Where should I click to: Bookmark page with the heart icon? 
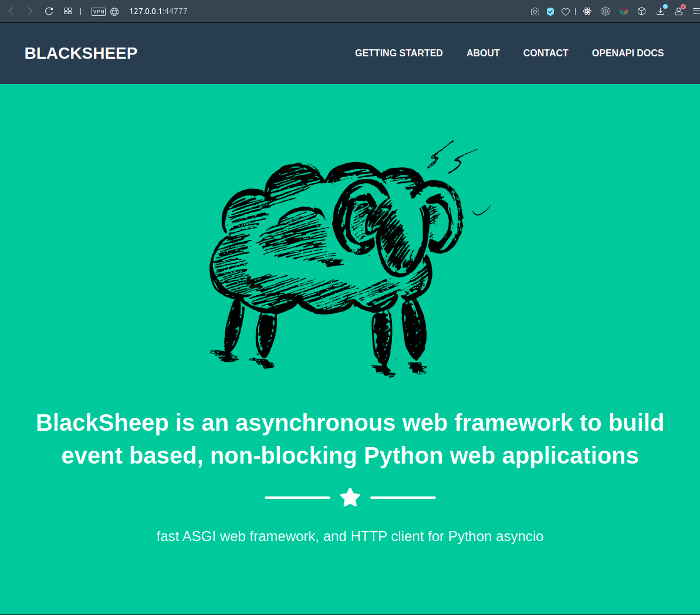point(566,12)
